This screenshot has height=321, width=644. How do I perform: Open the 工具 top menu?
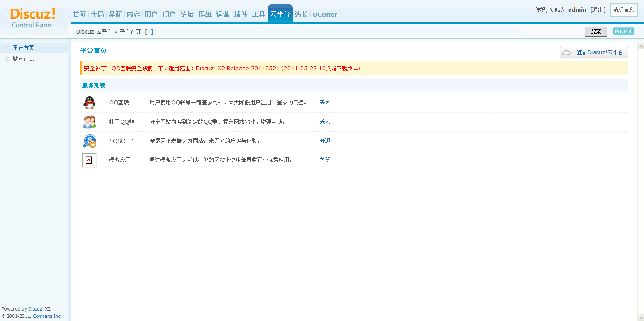259,14
